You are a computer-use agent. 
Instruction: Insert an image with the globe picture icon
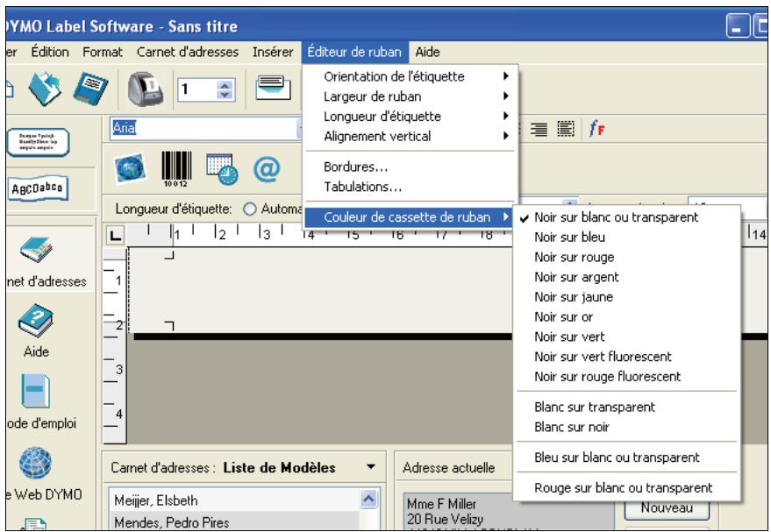tap(129, 168)
